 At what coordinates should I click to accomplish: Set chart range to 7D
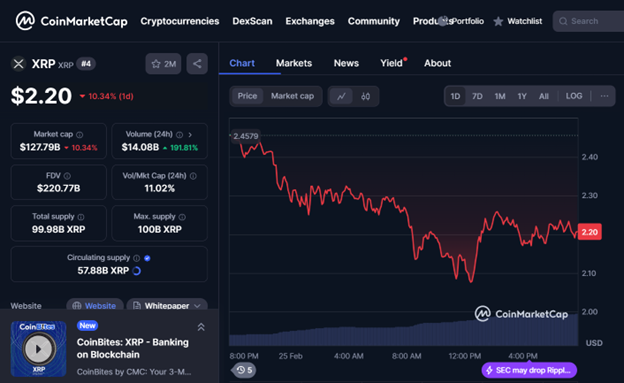coord(477,96)
